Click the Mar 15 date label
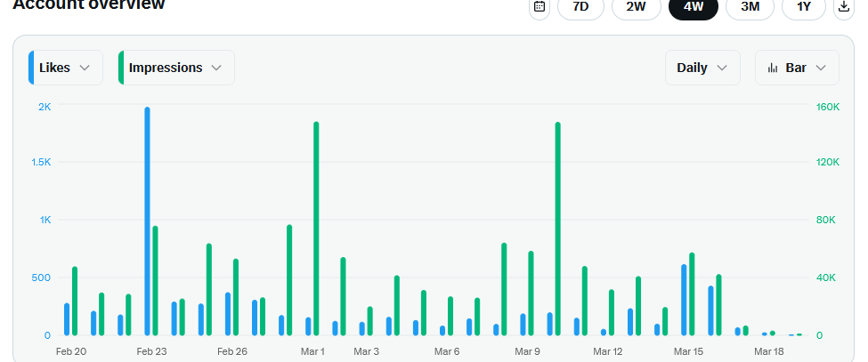Screen dimensions: 868x362 pos(688,351)
